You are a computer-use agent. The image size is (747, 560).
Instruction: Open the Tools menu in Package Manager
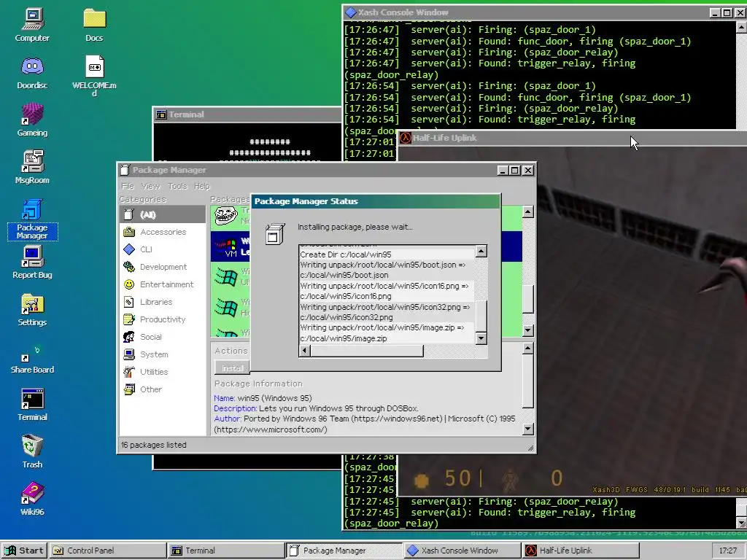point(177,186)
